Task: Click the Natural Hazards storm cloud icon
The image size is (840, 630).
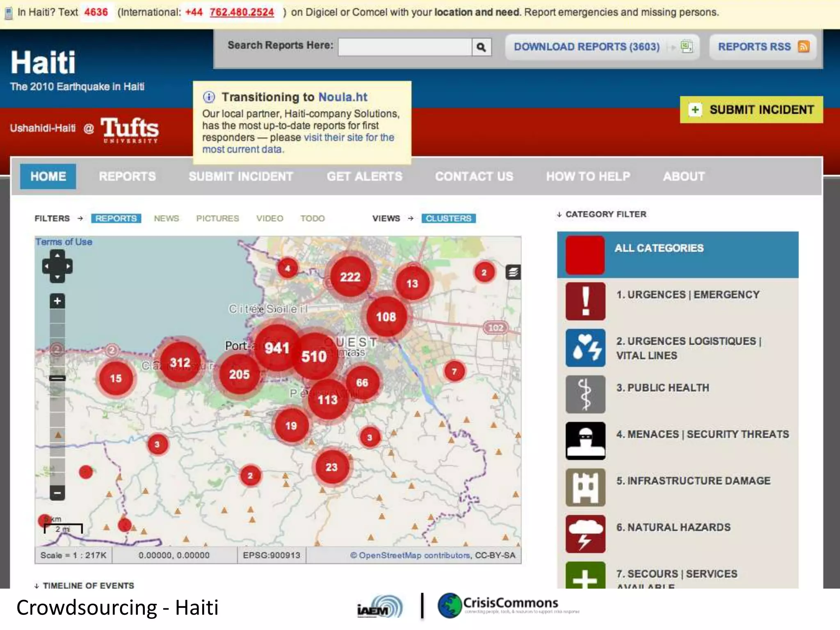Action: [x=585, y=534]
